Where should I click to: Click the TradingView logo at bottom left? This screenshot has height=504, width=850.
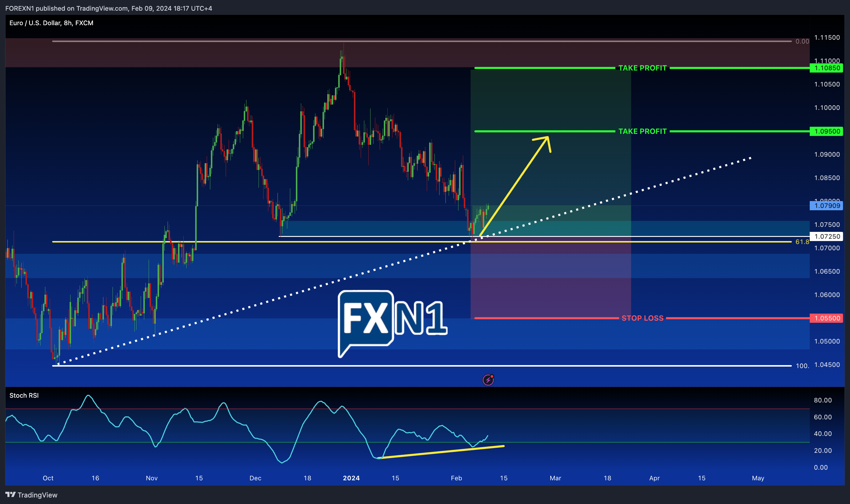click(x=31, y=495)
